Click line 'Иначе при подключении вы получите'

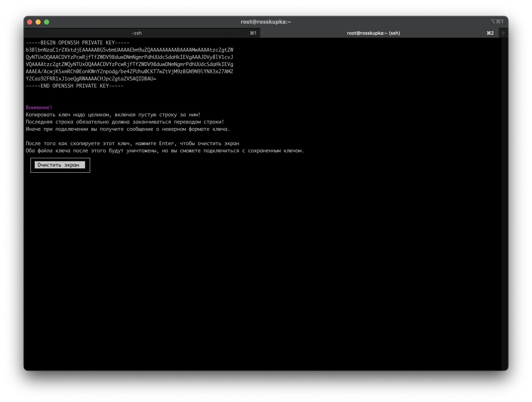[x=128, y=129]
